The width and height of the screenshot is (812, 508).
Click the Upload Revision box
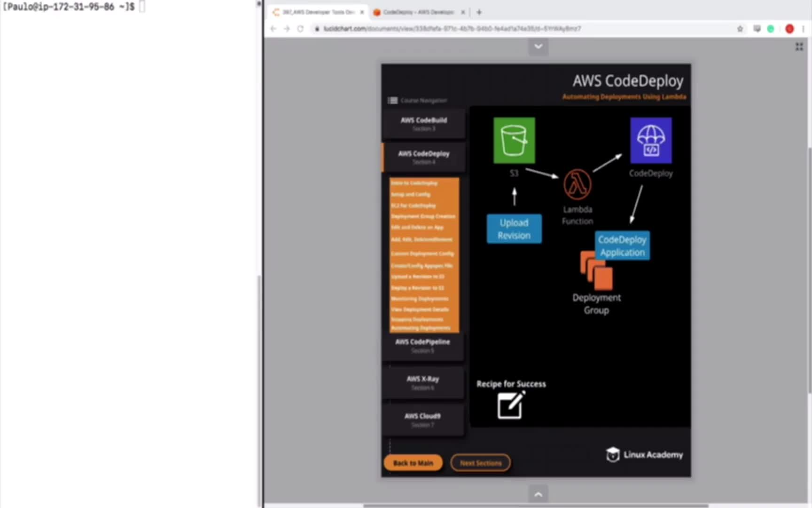pyautogui.click(x=514, y=229)
